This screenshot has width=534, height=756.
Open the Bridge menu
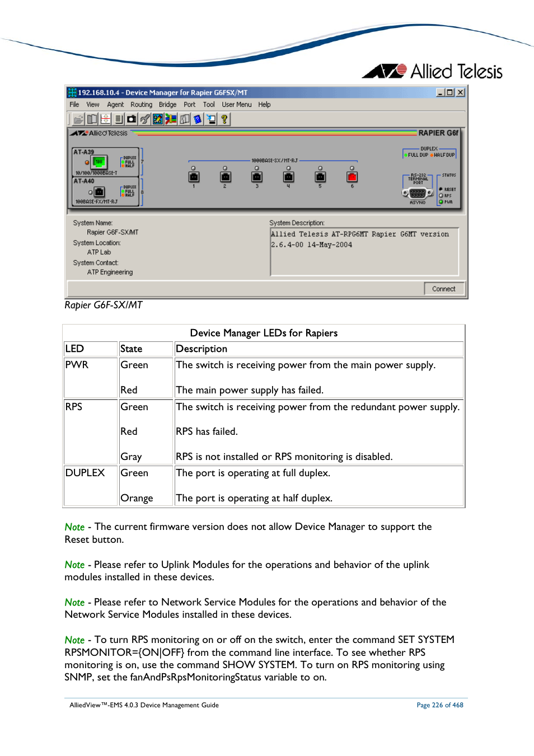pos(167,105)
